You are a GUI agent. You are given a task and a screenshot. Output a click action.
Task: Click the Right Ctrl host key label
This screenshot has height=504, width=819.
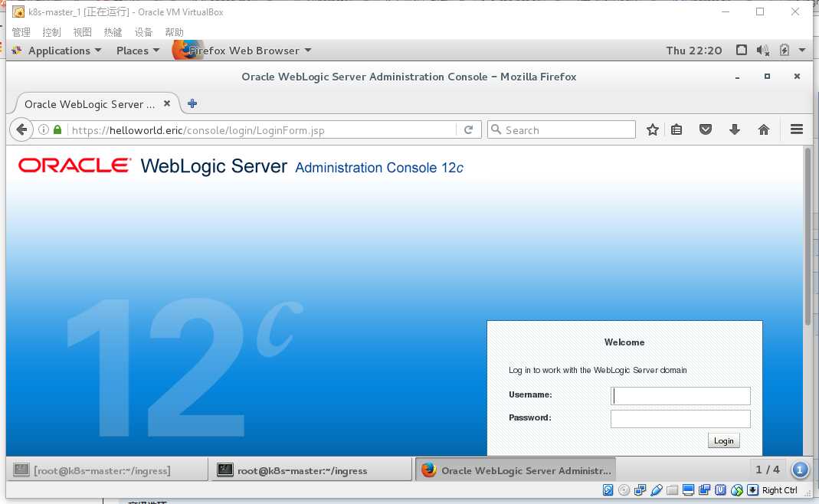tap(779, 490)
